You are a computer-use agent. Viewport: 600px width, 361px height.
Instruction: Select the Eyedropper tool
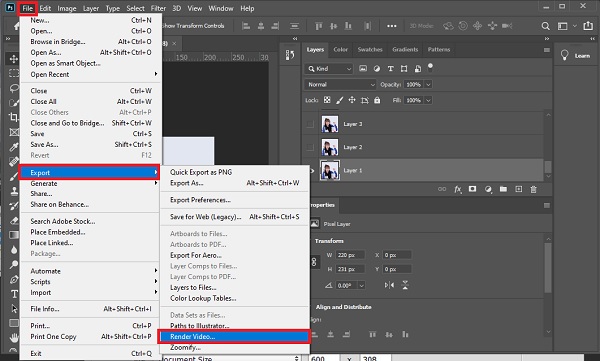click(x=14, y=147)
